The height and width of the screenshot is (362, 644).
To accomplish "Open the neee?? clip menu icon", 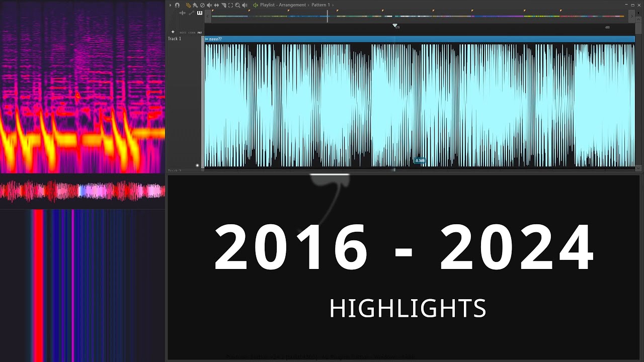I will click(x=207, y=39).
